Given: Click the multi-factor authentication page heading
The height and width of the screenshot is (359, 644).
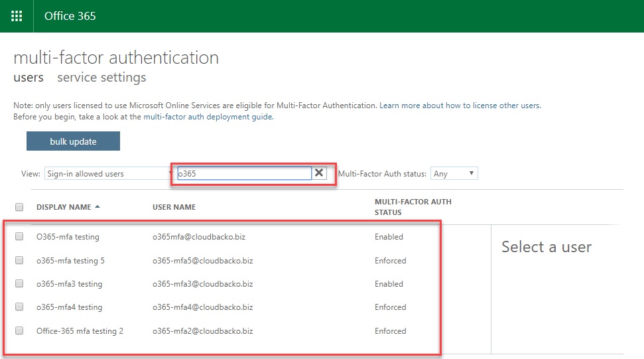Looking at the screenshot, I should tap(116, 58).
